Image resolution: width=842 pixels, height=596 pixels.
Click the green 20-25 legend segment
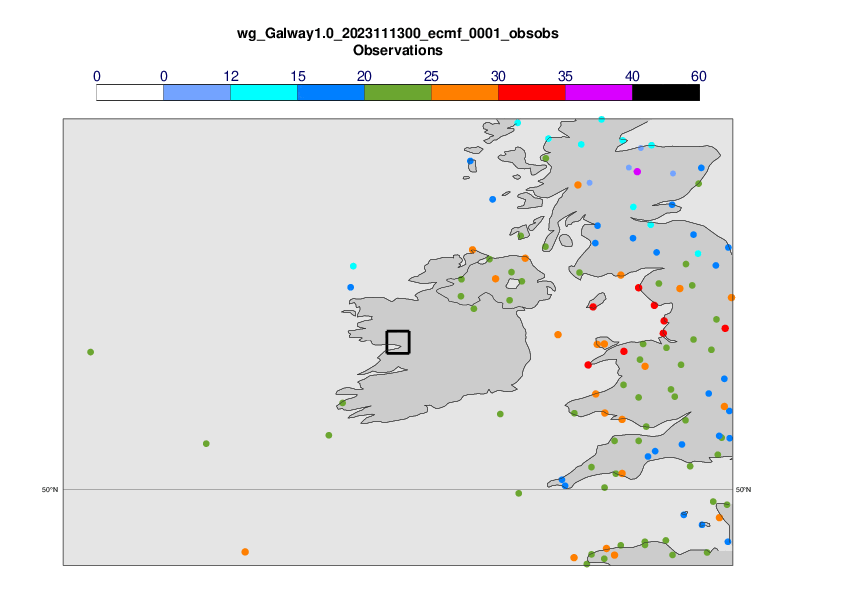pos(398,92)
